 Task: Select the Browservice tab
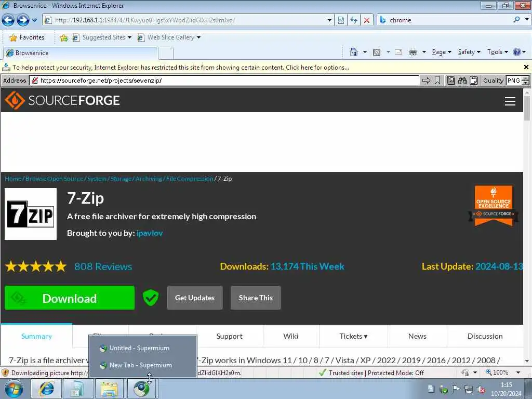tap(81, 53)
